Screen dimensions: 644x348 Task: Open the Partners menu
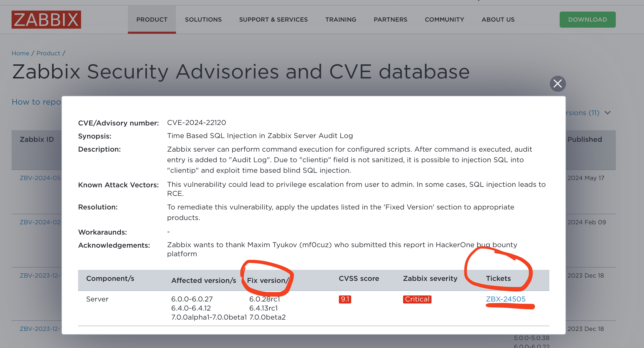[390, 20]
